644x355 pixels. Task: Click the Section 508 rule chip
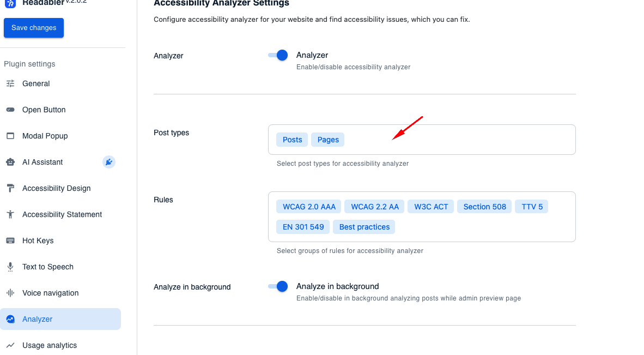[x=485, y=207]
